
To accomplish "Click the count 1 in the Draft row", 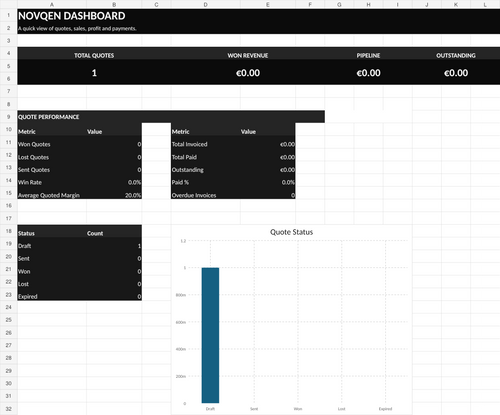I will (x=139, y=246).
